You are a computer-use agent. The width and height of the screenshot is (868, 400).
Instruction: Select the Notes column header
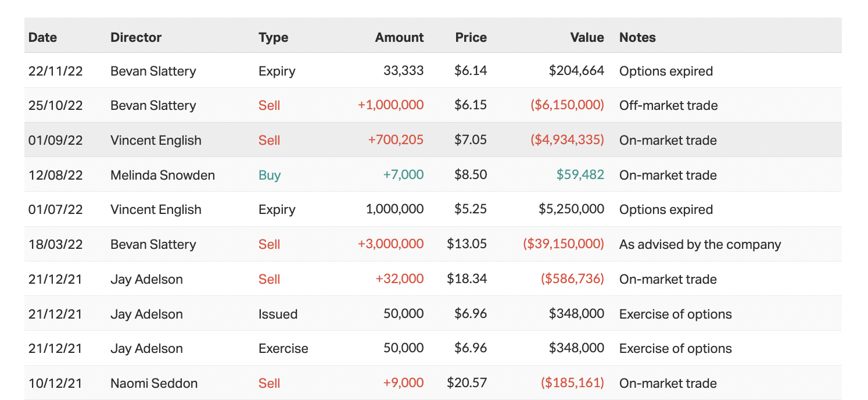(637, 37)
